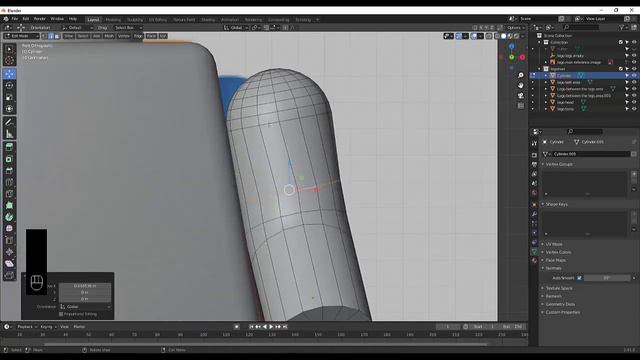
Task: Open the Playback menu in timeline
Action: [27, 327]
